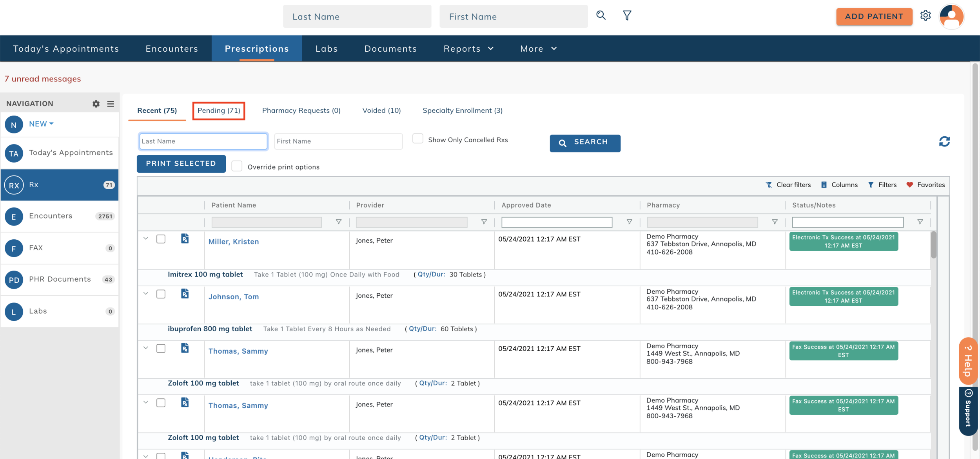Image resolution: width=980 pixels, height=459 pixels.
Task: Switch to the Pending (71) tab
Action: (x=219, y=111)
